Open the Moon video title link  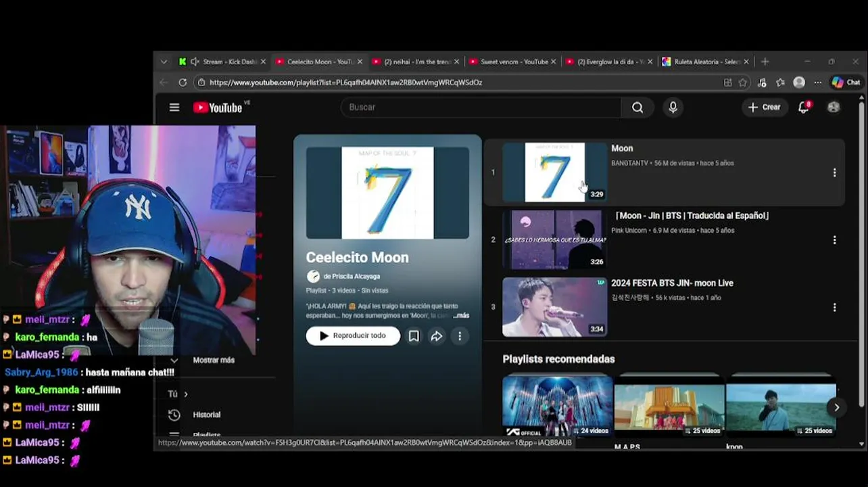(622, 148)
